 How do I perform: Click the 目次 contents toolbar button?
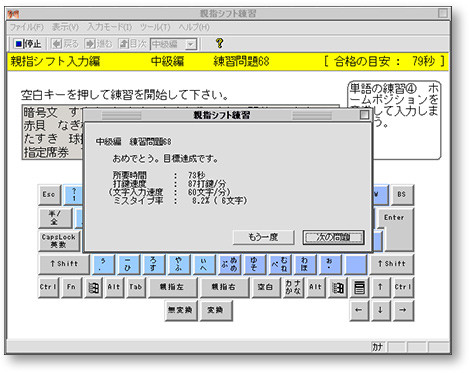(x=133, y=44)
